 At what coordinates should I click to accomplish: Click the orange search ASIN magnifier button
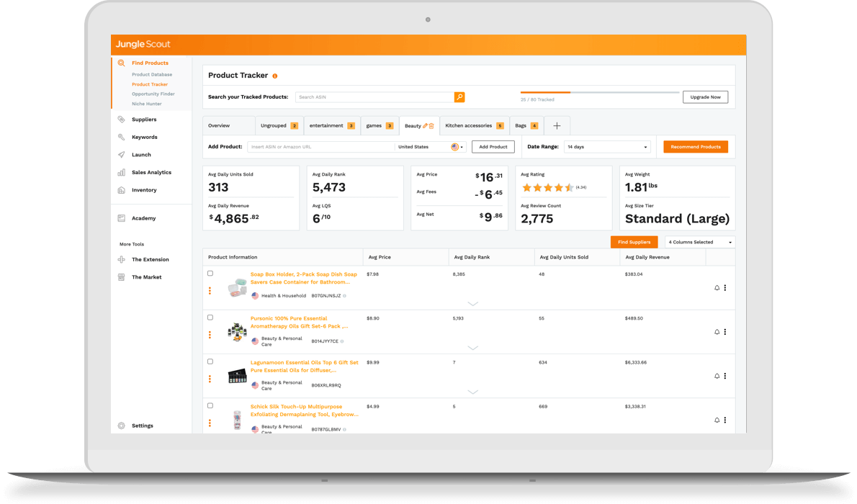459,96
